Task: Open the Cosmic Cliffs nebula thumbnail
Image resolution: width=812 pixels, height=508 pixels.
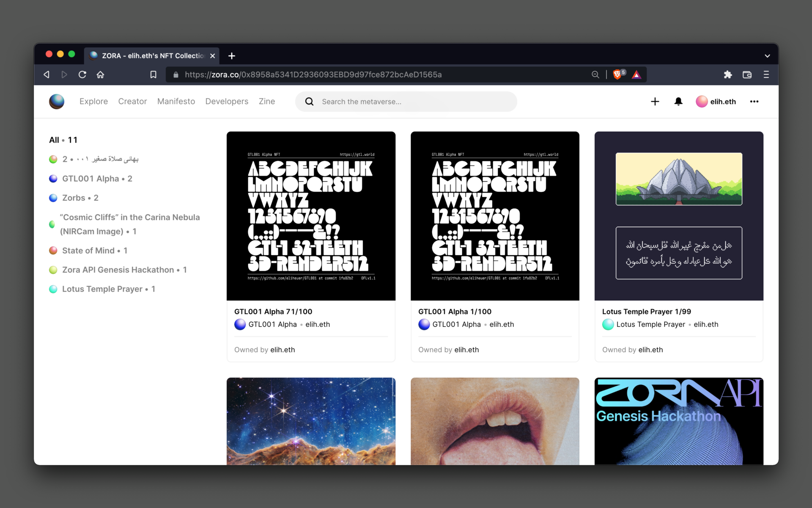Action: click(x=311, y=421)
